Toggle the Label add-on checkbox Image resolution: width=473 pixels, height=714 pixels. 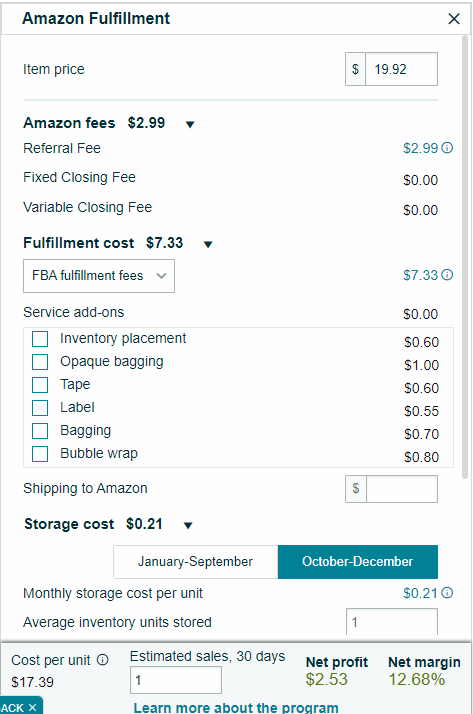40,408
